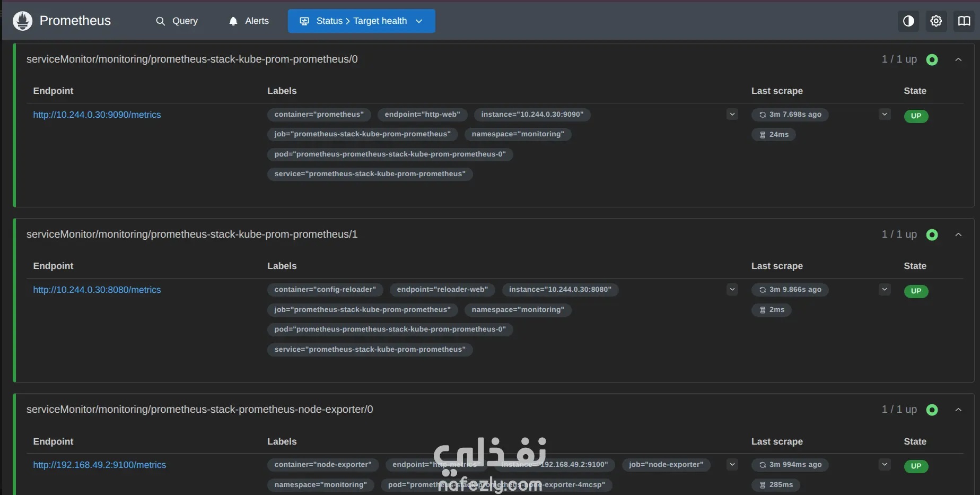Click the 285ms scrape duration badge
This screenshot has width=980, height=495.
point(776,485)
